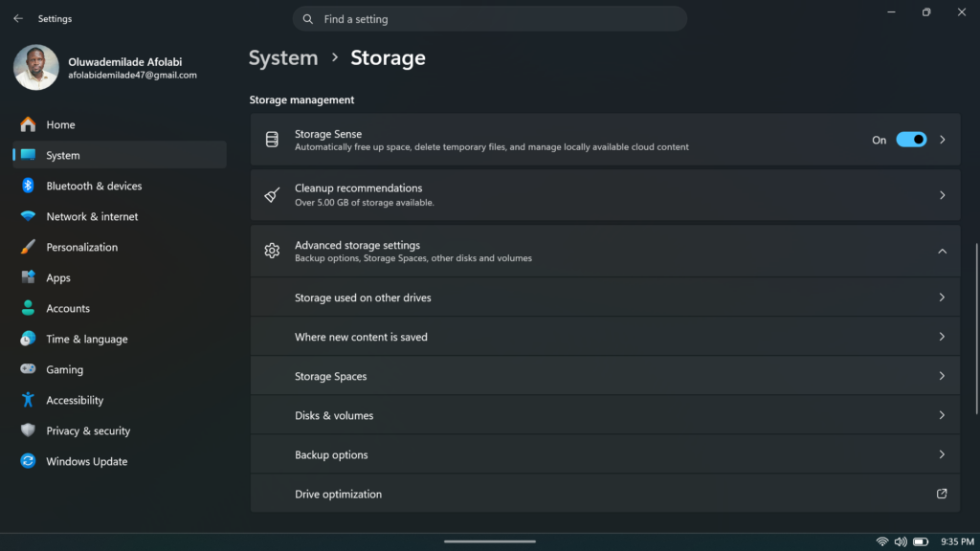The image size is (980, 551).
Task: Click the Storage Sense title text
Action: [328, 134]
